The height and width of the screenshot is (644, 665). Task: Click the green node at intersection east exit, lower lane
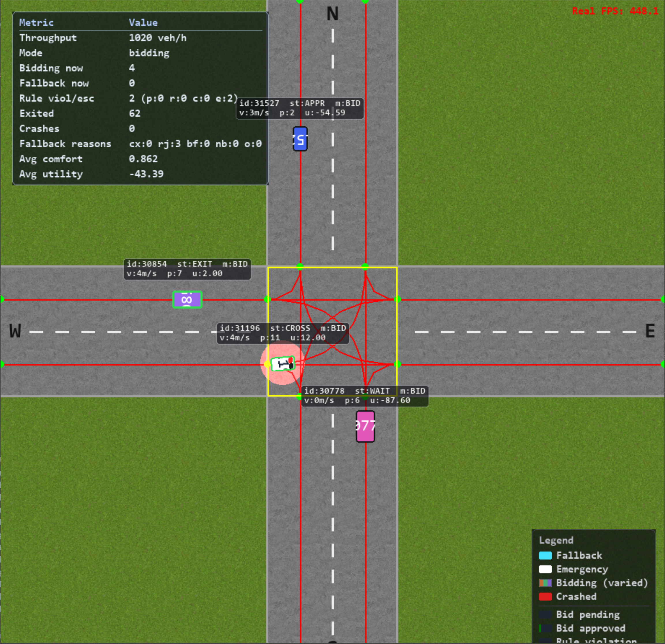(x=397, y=364)
